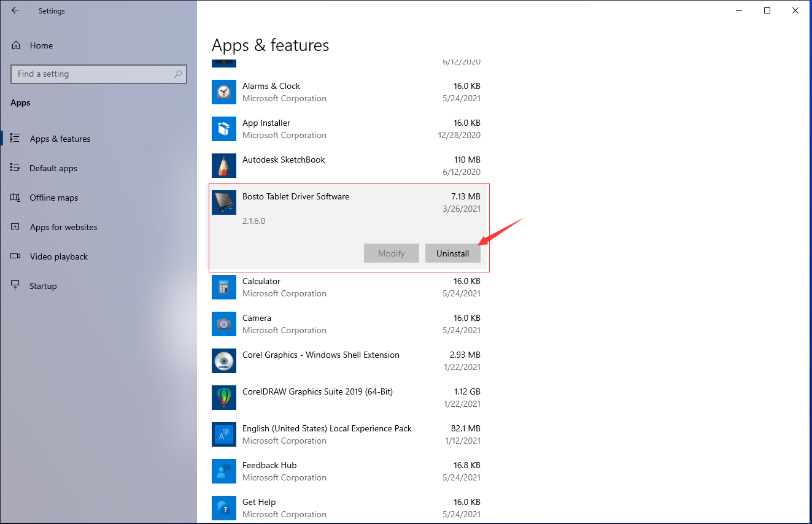Click the Corel Graphics Shell Extension disc icon

click(224, 361)
